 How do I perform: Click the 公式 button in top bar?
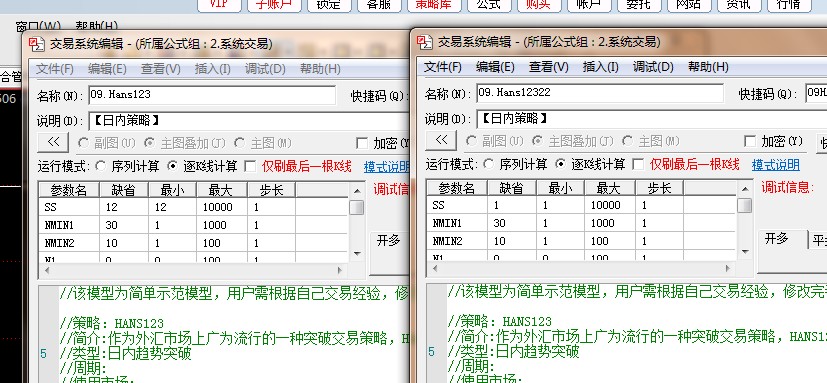coord(488,4)
